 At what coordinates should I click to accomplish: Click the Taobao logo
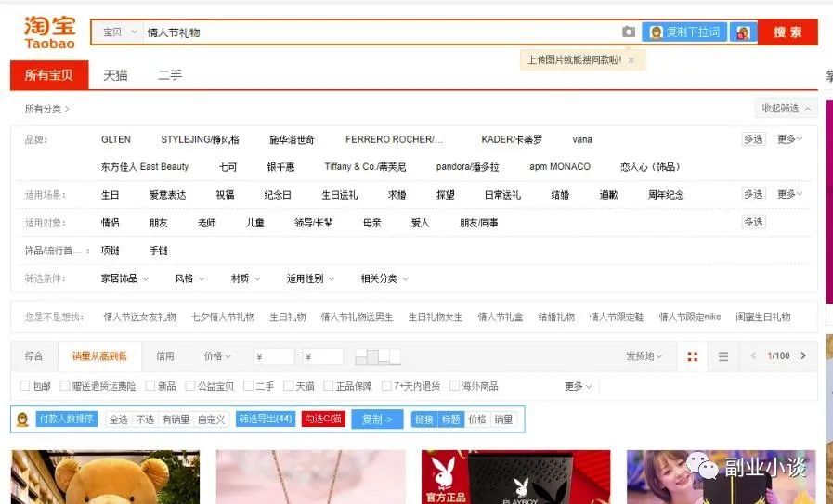[x=49, y=32]
